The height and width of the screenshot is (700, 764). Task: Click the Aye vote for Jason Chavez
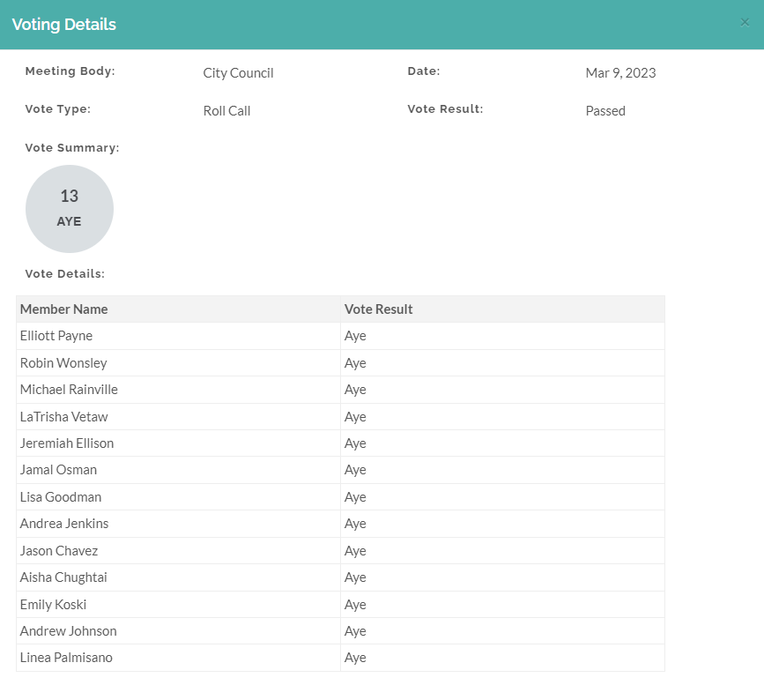pyautogui.click(x=355, y=551)
